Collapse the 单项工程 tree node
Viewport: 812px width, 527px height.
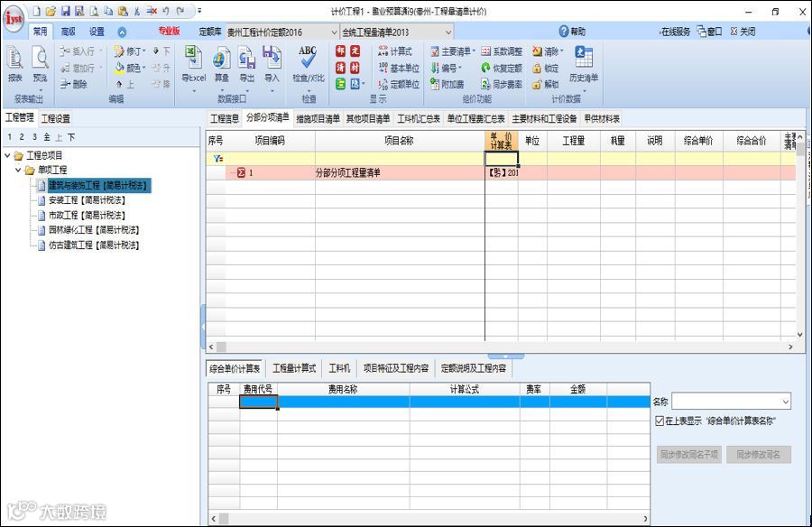18,170
